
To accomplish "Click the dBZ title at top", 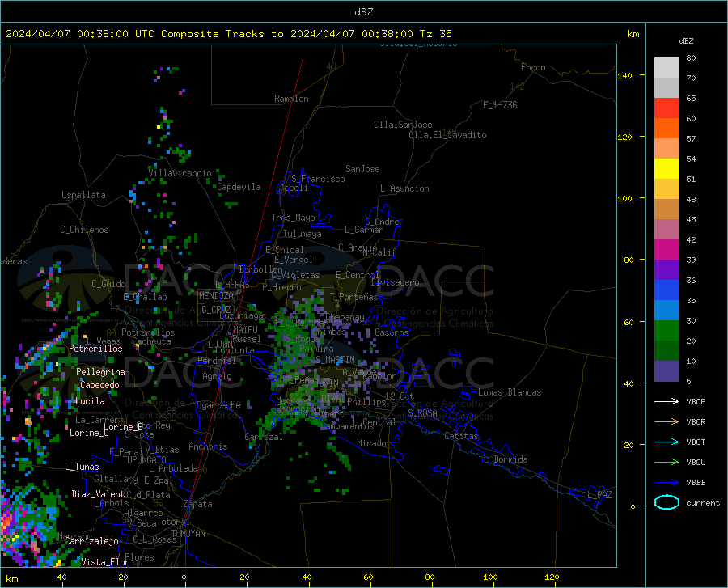I will [x=363, y=12].
